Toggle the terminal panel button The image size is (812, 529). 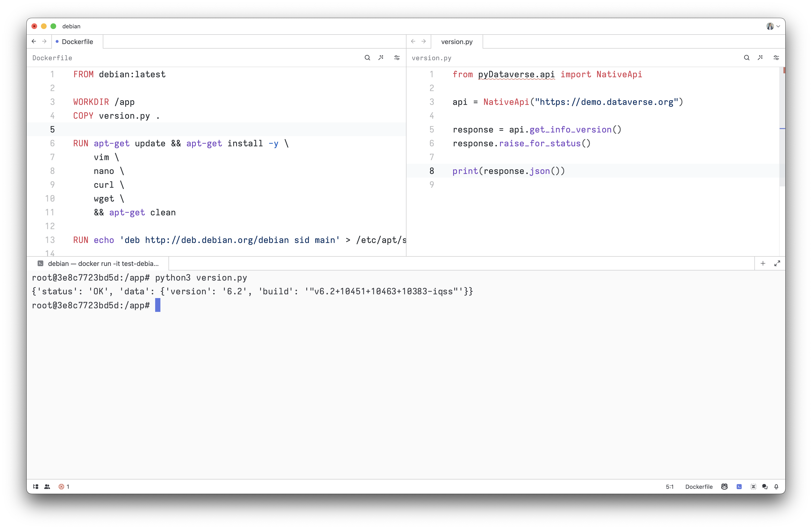tap(739, 487)
